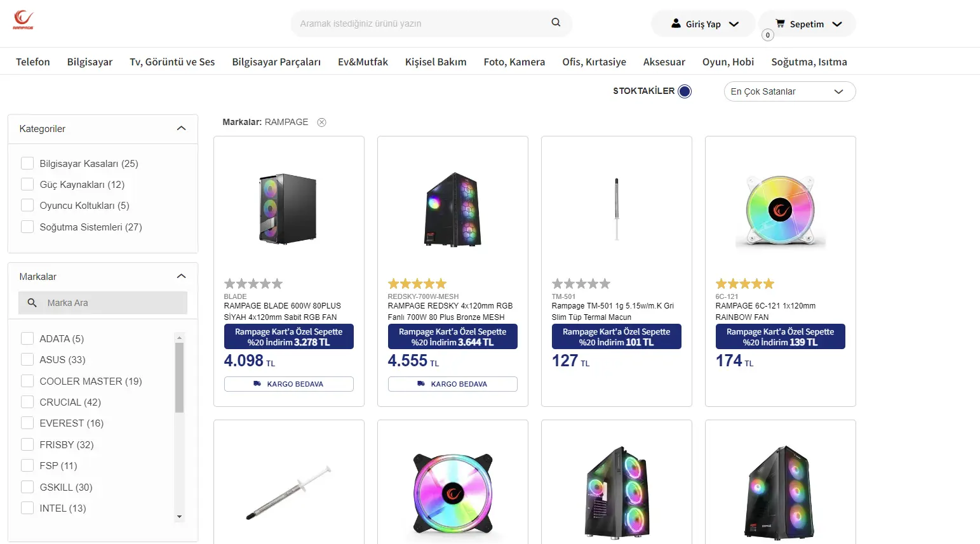The height and width of the screenshot is (544, 980).
Task: Check the Soğutma Sistemleri category
Action: click(27, 227)
